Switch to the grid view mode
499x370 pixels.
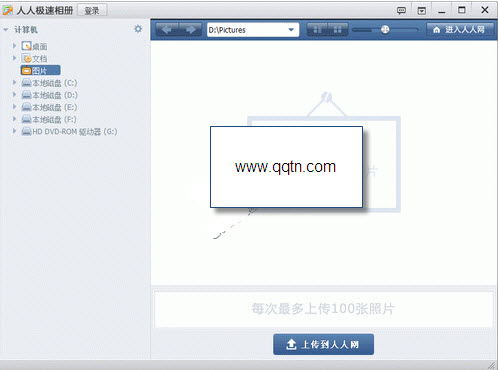(338, 30)
